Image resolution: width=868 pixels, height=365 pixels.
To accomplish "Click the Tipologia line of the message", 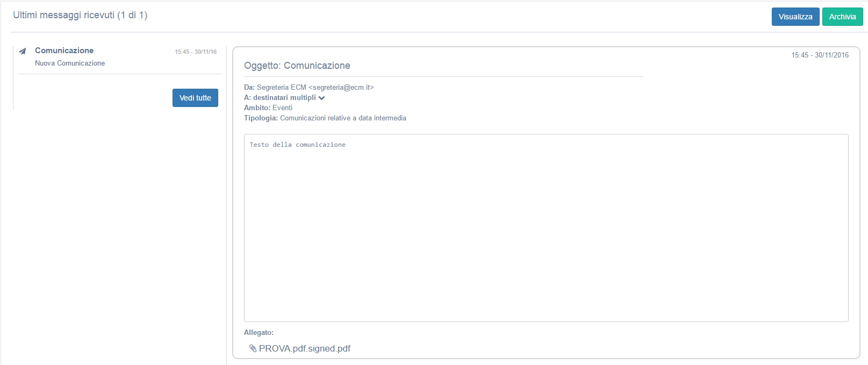I will (x=325, y=118).
